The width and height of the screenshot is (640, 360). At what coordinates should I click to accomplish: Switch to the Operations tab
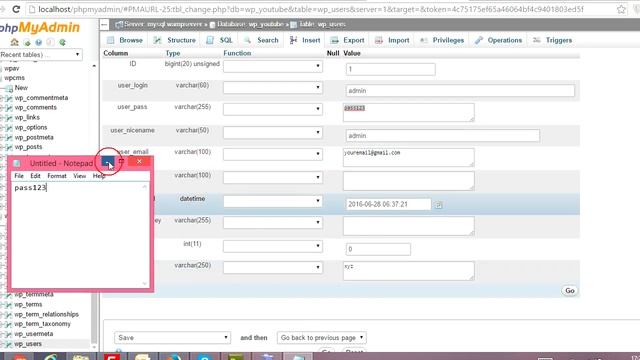[498, 40]
